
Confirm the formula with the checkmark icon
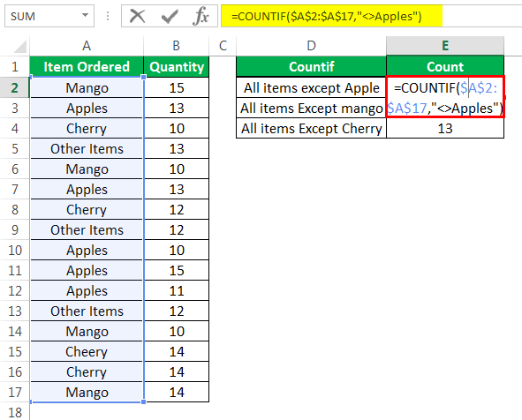(x=170, y=16)
